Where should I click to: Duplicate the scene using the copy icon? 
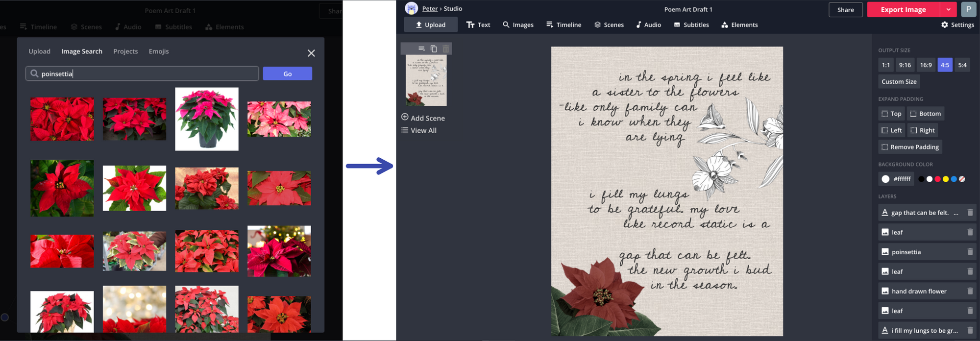tap(434, 49)
